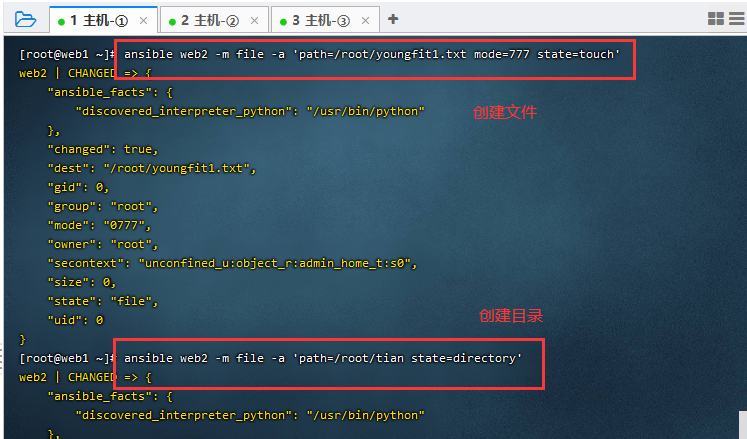This screenshot has height=439, width=747.
Task: Open the hamburger list menu icon
Action: pyautogui.click(x=737, y=19)
